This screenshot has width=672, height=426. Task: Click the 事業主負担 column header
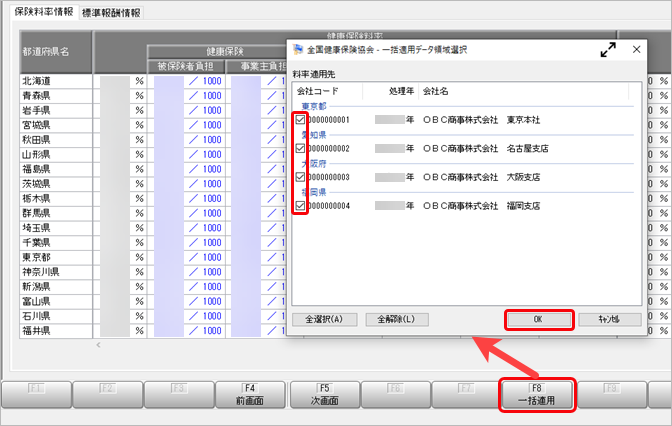point(256,66)
